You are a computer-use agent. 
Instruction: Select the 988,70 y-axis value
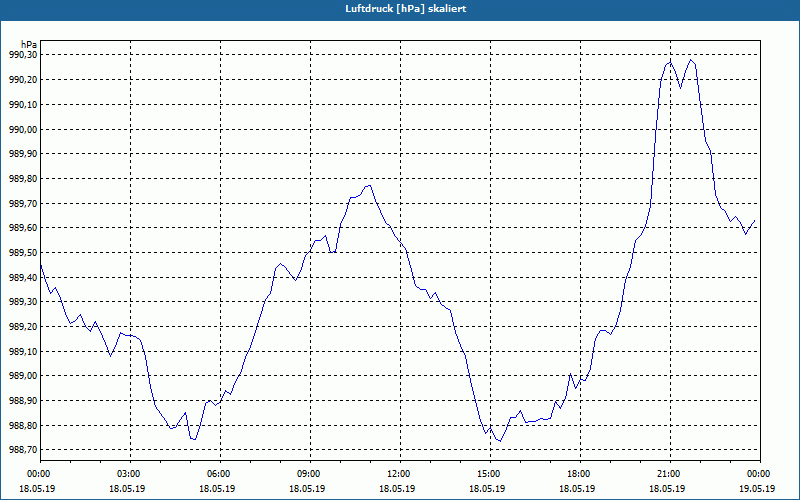[23, 449]
